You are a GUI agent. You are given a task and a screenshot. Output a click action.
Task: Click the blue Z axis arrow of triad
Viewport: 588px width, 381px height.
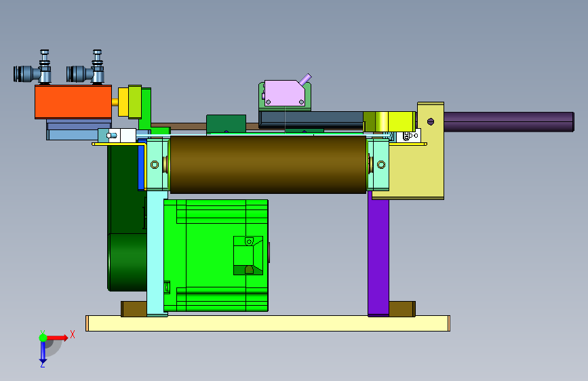click(43, 352)
